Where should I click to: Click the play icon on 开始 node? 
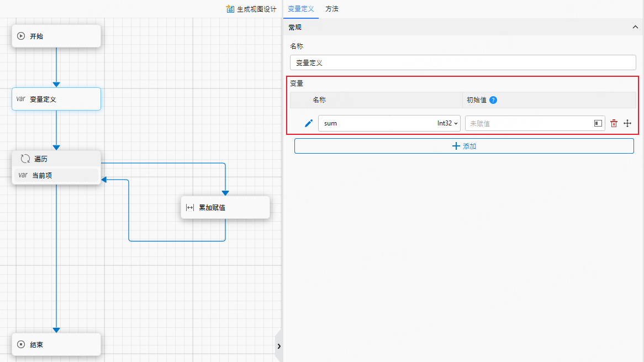tap(21, 36)
